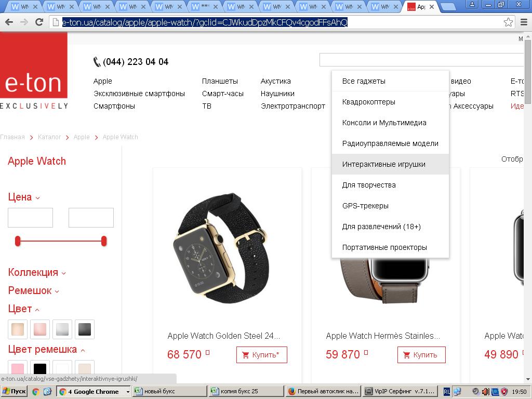Open the Chrome icon next to the Пуск button
This screenshot has height=399, width=532.
coord(36,392)
